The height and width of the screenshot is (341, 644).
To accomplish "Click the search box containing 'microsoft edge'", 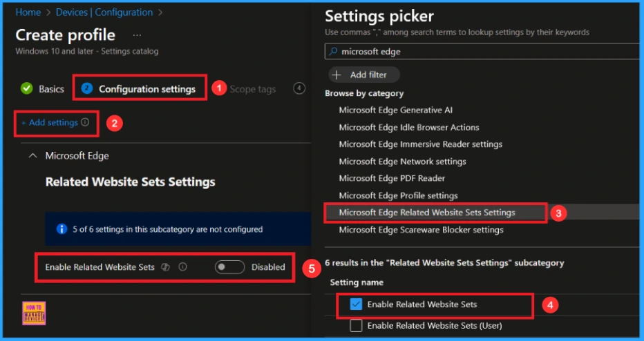I will tap(482, 51).
